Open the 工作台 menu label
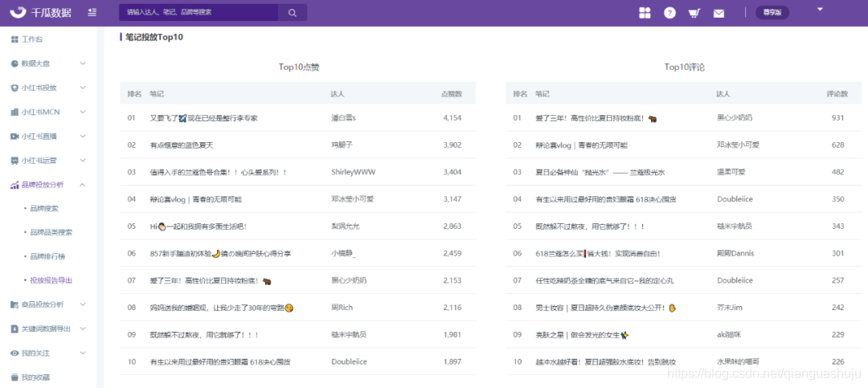868x388 pixels. (x=32, y=39)
